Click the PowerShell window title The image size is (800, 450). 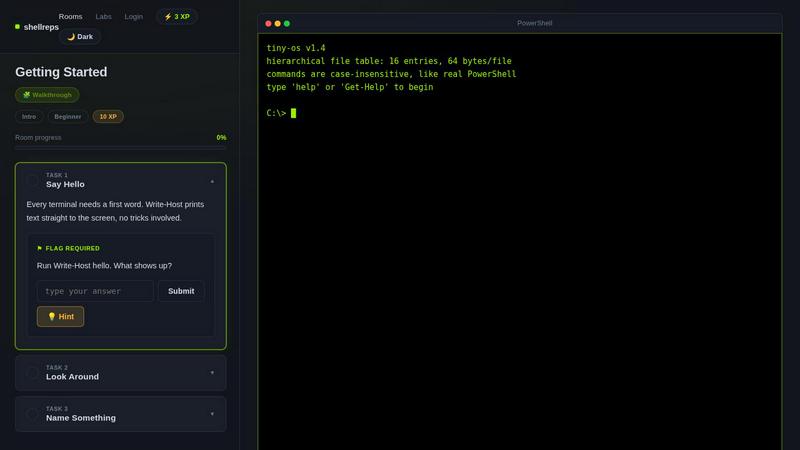(534, 23)
